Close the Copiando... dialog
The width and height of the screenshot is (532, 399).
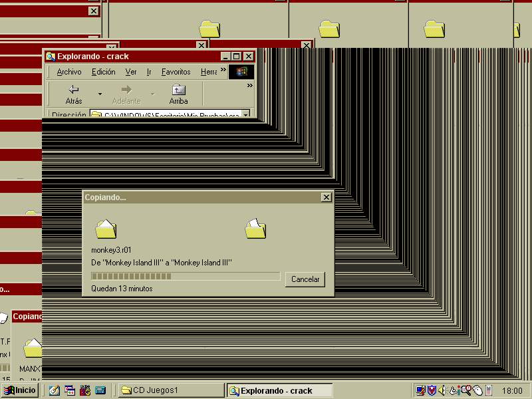(326, 197)
